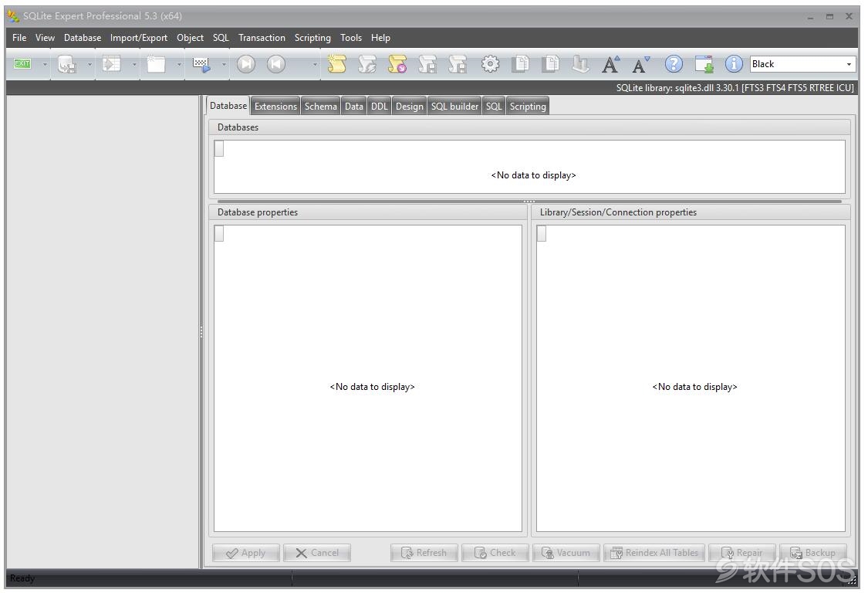Click the database connect toolbar icon
Viewport: 868px width, 593px height.
click(x=67, y=64)
